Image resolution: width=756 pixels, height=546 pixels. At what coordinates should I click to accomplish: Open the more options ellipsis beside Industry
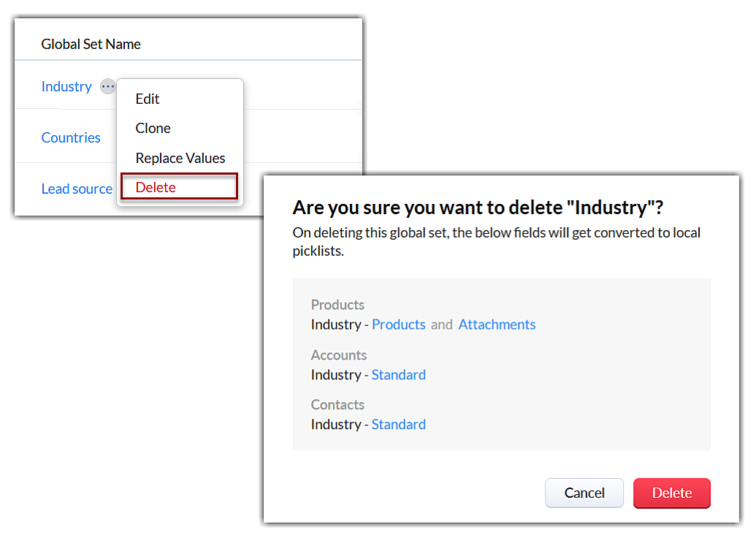tap(108, 86)
